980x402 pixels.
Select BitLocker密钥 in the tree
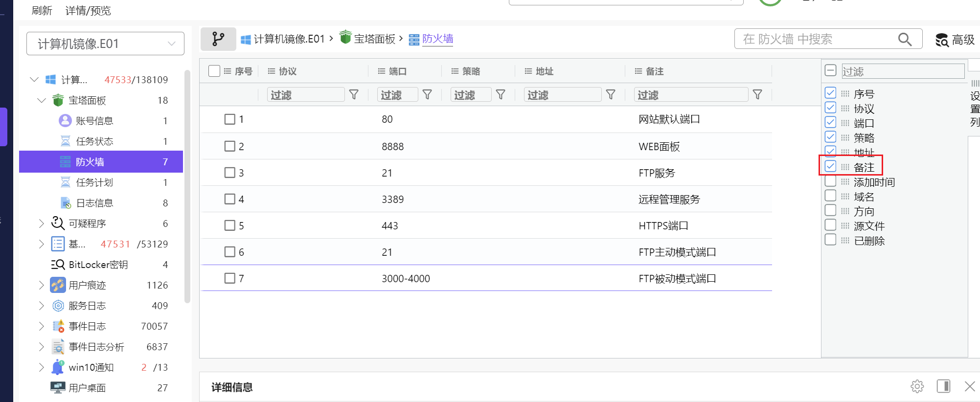pyautogui.click(x=98, y=265)
